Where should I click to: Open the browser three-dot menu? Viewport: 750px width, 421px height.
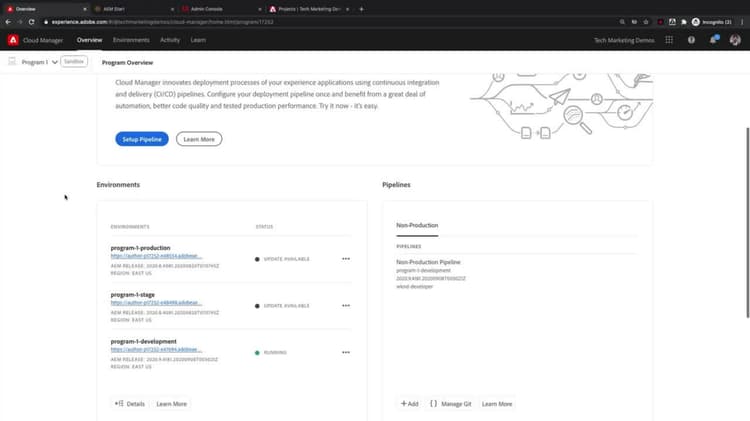pyautogui.click(x=742, y=22)
